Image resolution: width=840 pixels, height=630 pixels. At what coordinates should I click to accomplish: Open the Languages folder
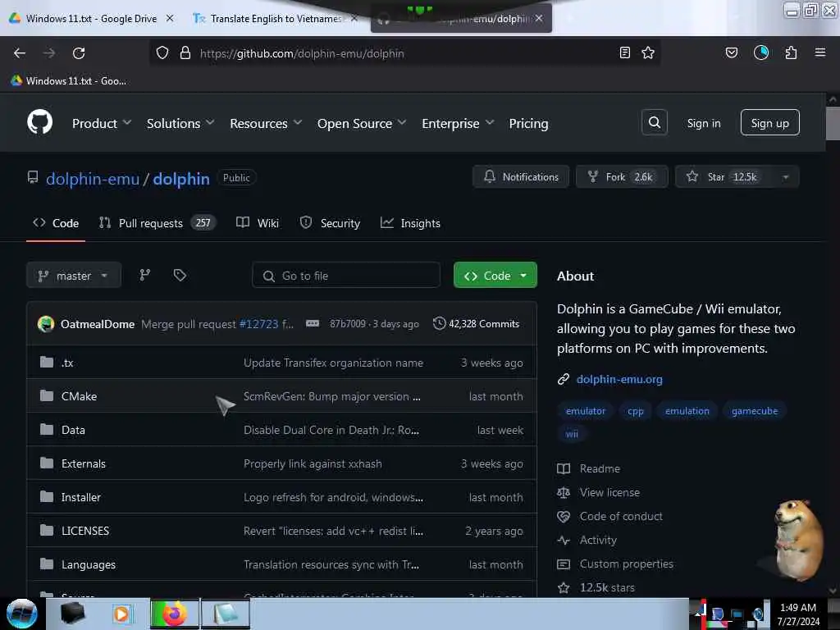tap(89, 564)
